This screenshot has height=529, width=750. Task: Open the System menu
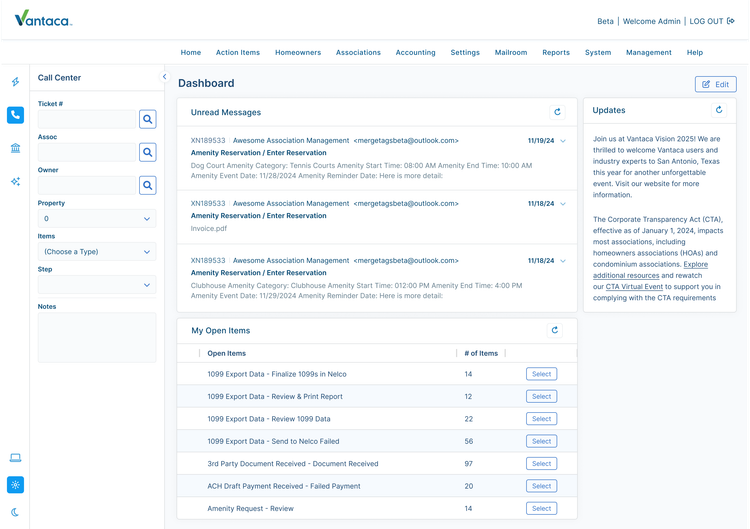(598, 53)
